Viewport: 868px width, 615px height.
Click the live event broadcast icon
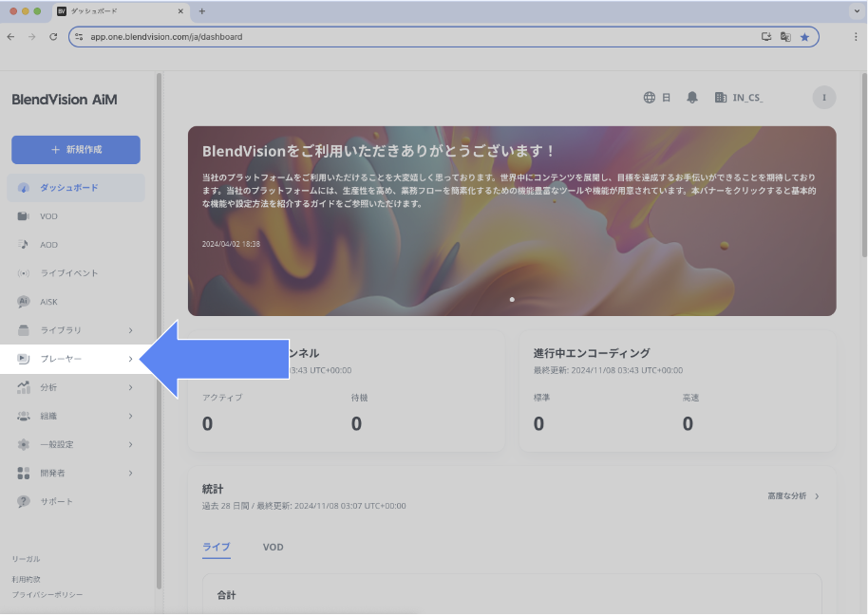pyautogui.click(x=23, y=273)
